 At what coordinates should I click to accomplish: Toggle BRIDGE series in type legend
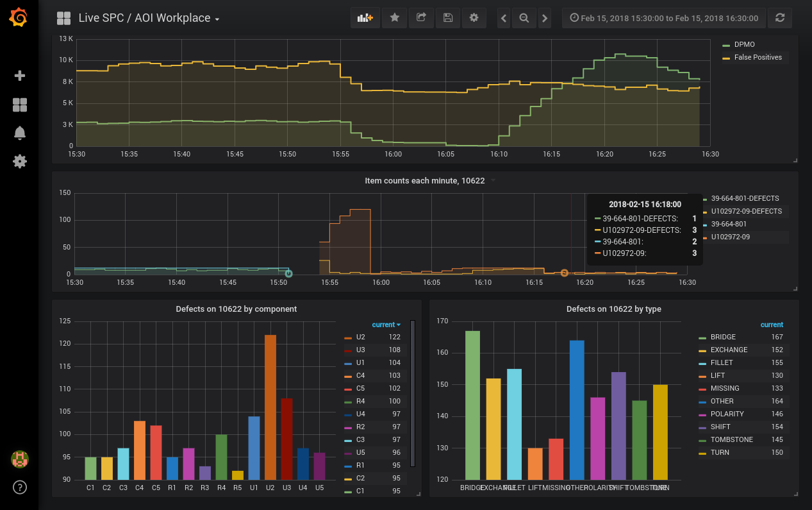(723, 337)
